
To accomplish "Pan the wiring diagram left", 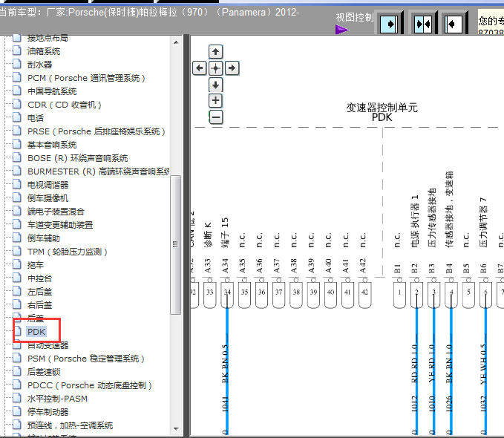I will [x=199, y=68].
